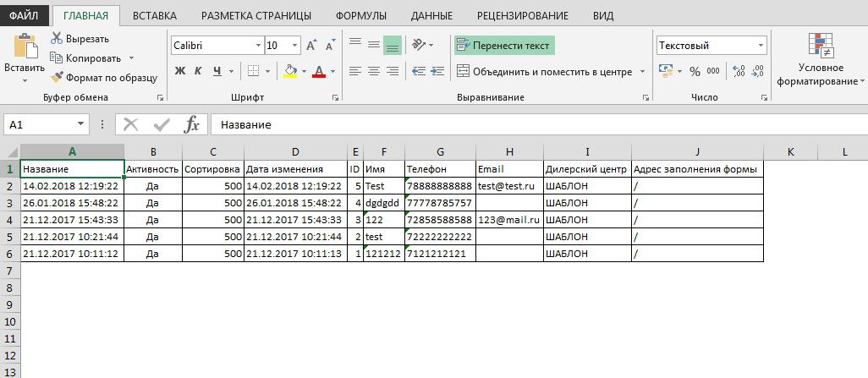
Task: Click the phone cell 7121212121
Action: click(440, 254)
